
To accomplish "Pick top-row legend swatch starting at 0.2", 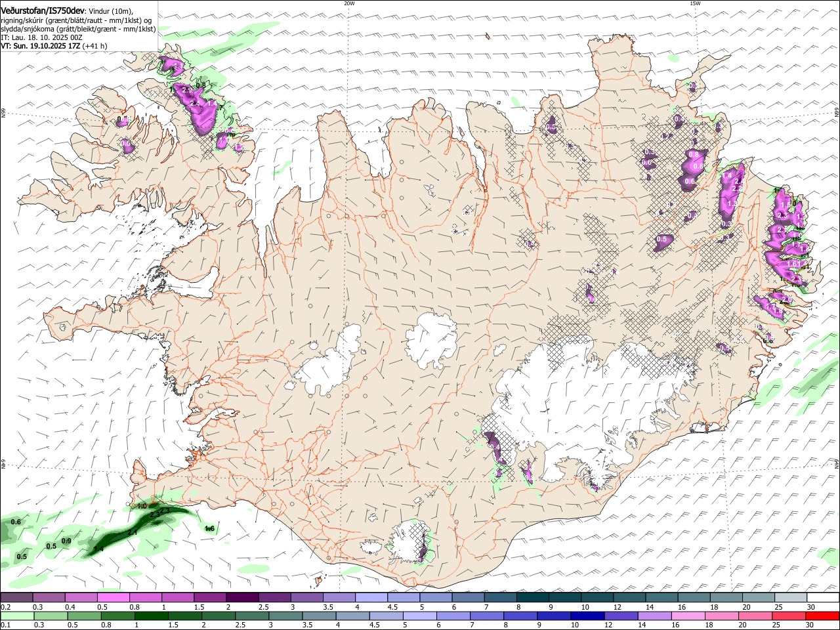I will click(16, 597).
